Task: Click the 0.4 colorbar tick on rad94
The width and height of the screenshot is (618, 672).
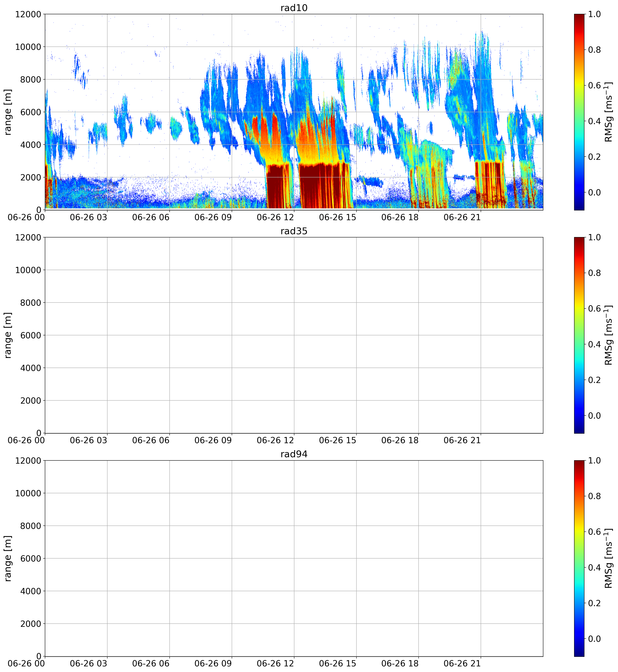Action: pos(595,567)
